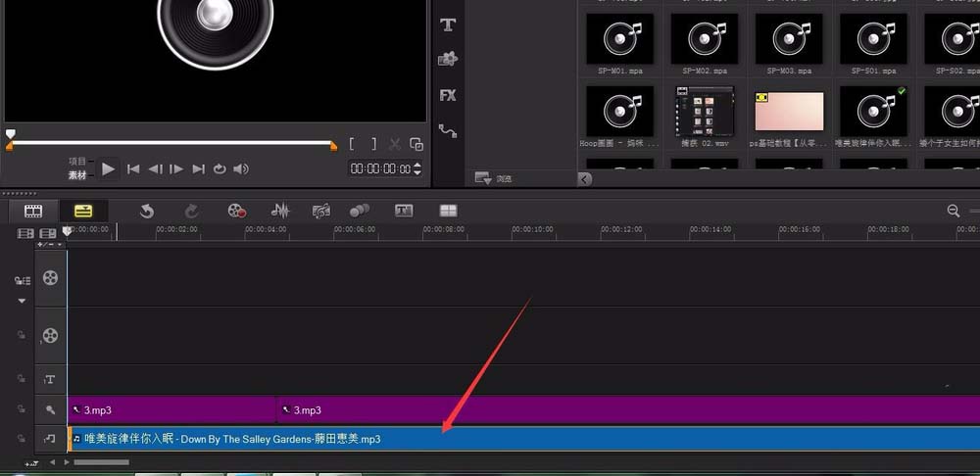Open the Title library (T icon)

pos(448,25)
